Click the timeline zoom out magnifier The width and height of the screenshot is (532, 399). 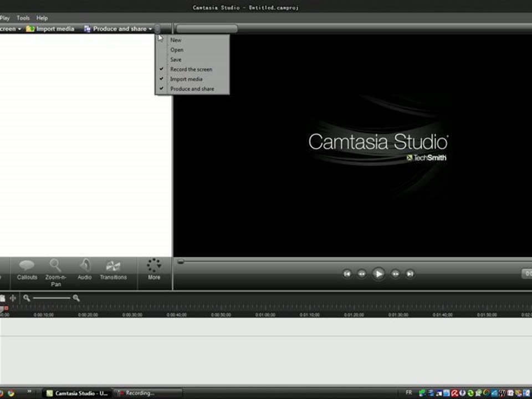click(27, 298)
